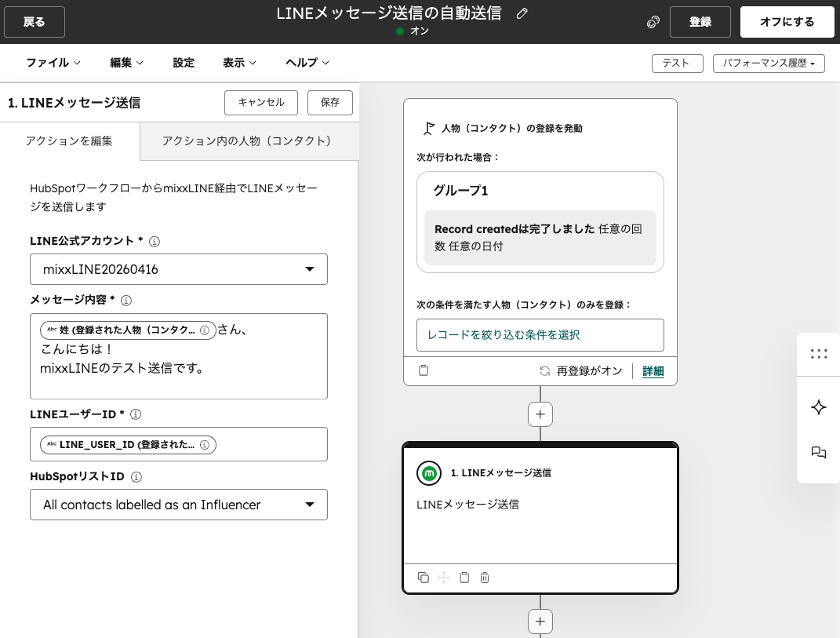The width and height of the screenshot is (840, 638).
Task: Open パフォーマンス履歴 dropdown
Action: click(x=769, y=64)
